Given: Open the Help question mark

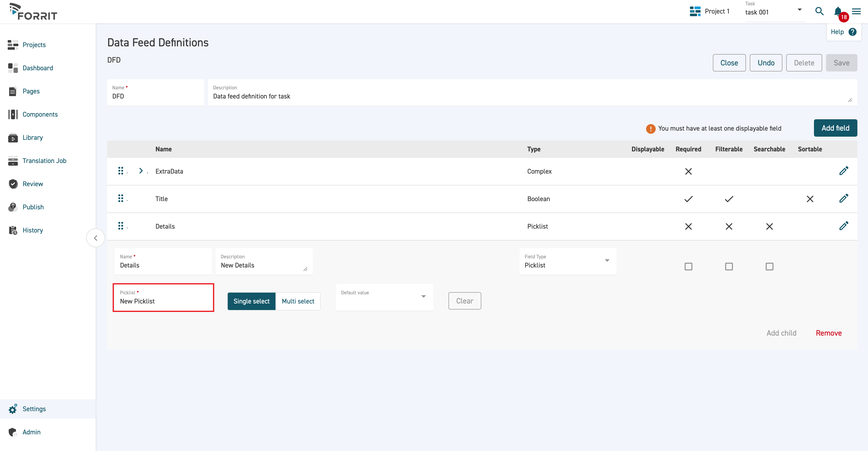Looking at the screenshot, I should pos(853,32).
